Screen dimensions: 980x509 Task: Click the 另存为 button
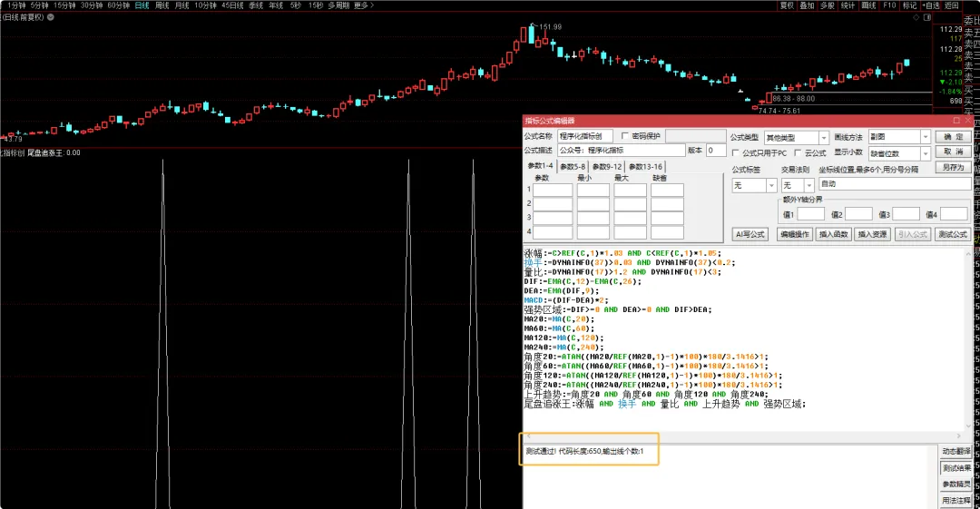[x=953, y=167]
